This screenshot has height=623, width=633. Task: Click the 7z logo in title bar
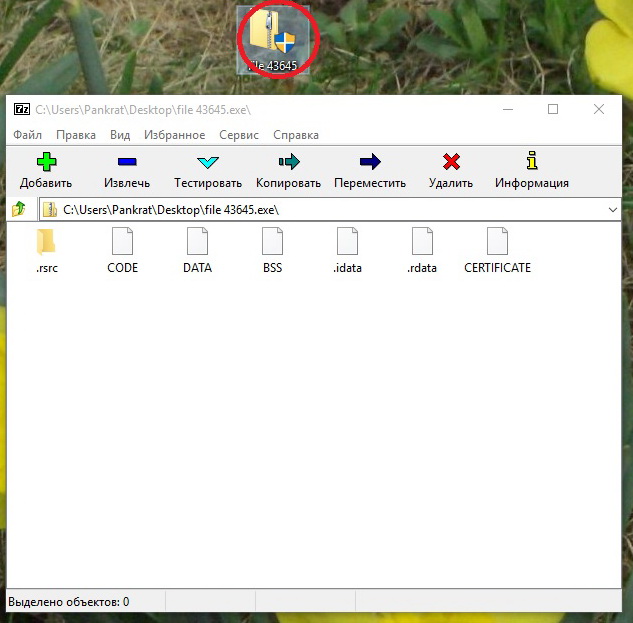tap(22, 109)
